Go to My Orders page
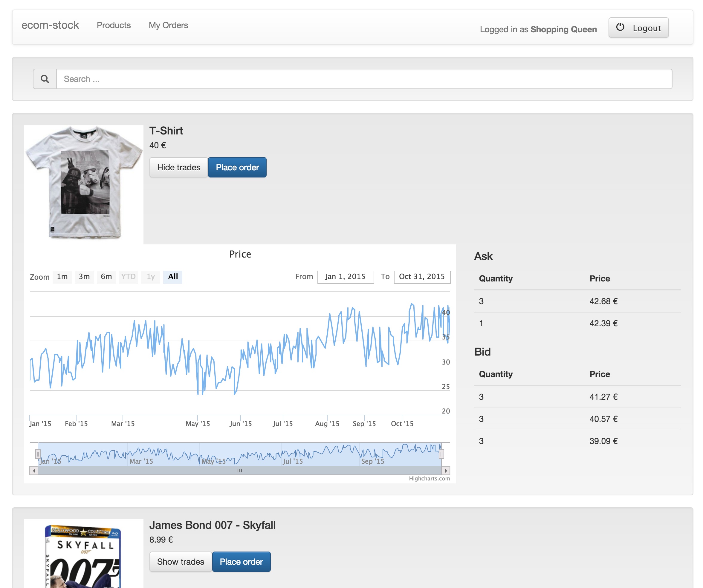Viewport: 703px width, 588px height. 168,25
